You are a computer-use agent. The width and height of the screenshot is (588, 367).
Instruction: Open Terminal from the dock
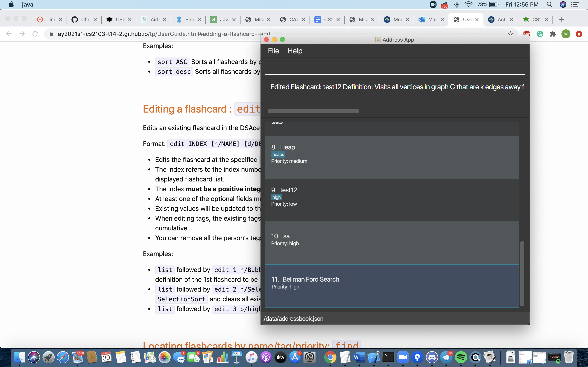[x=388, y=357]
